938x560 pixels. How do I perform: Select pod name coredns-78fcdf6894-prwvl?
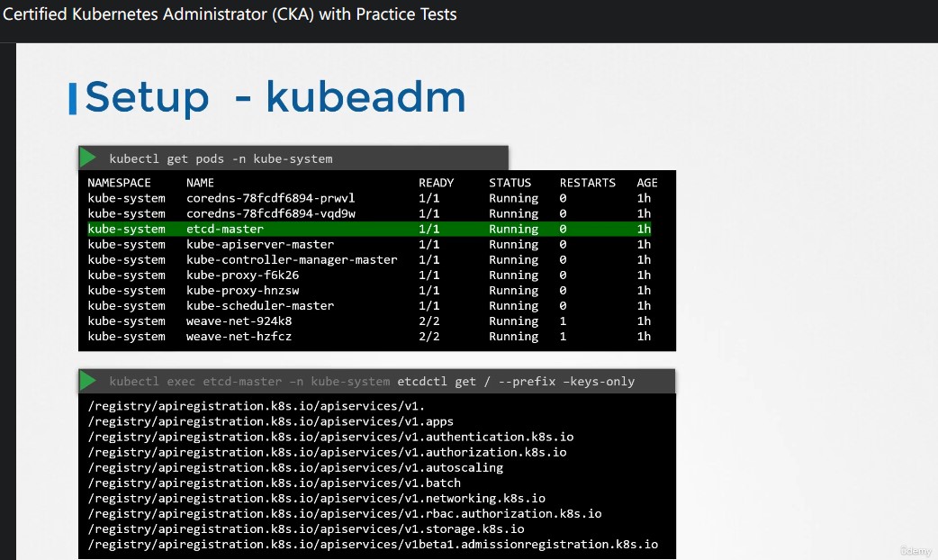point(270,198)
